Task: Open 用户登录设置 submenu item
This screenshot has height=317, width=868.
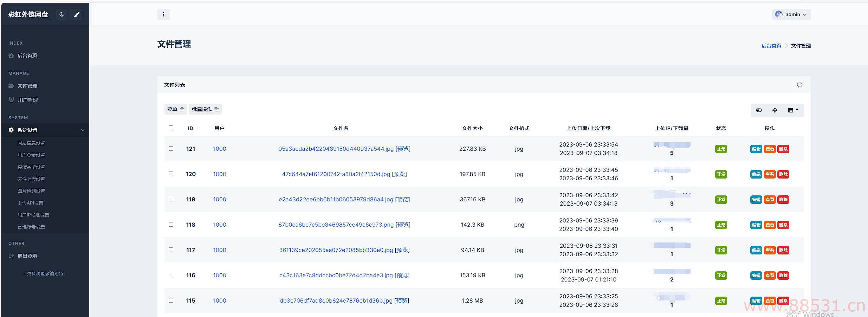Action: (x=31, y=155)
